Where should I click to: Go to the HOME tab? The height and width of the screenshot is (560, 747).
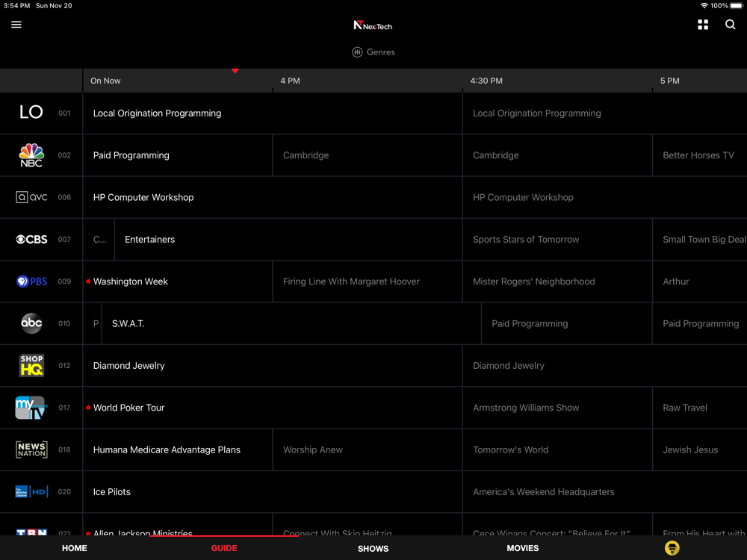pyautogui.click(x=75, y=548)
